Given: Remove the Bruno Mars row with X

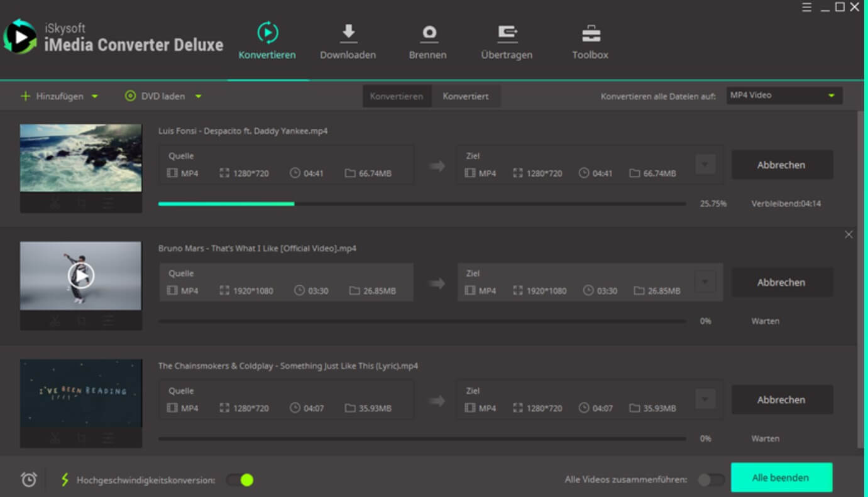Looking at the screenshot, I should point(849,234).
